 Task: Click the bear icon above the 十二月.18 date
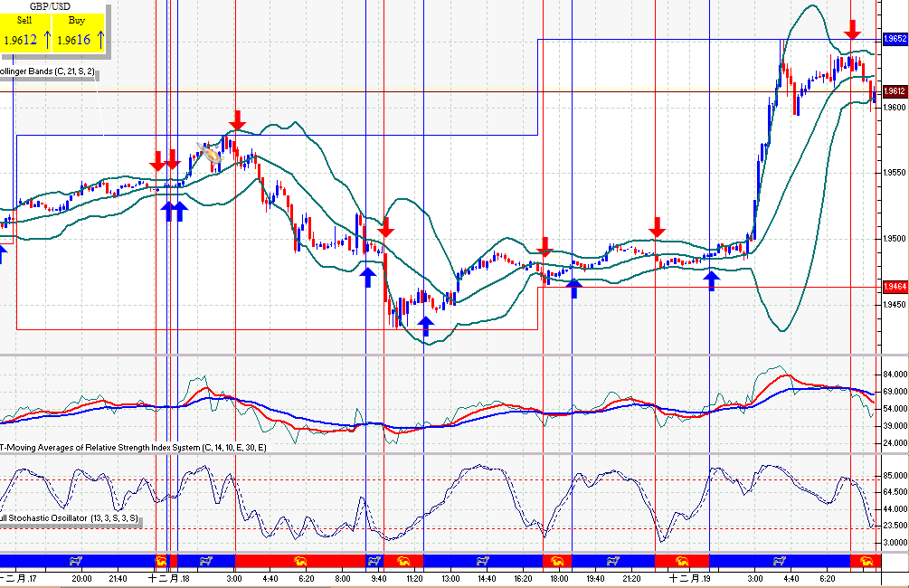tap(161, 561)
